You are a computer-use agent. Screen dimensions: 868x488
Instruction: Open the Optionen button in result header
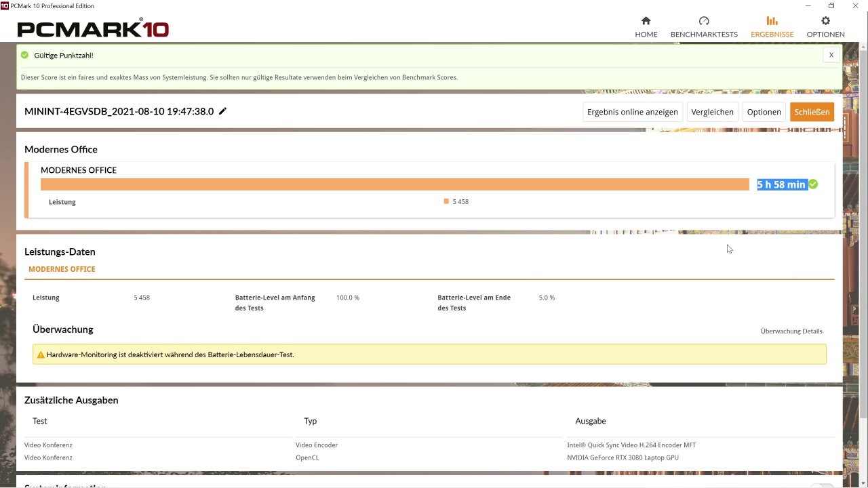pos(764,112)
